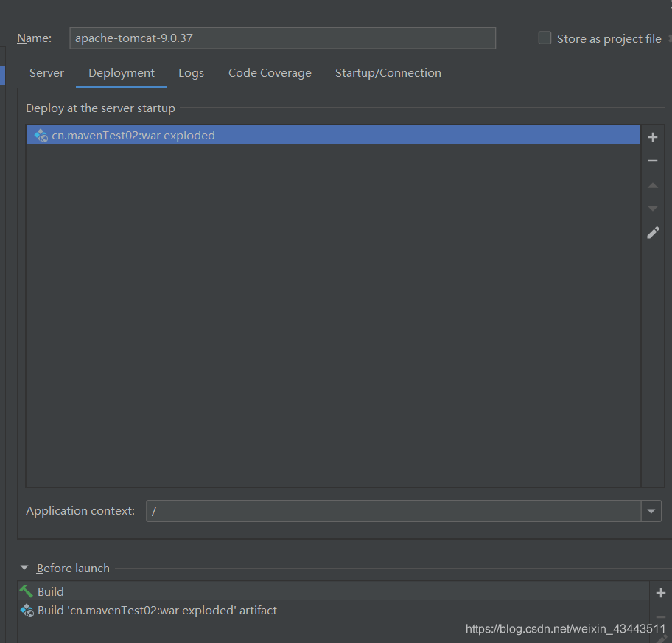The width and height of the screenshot is (672, 643).
Task: Switch to the Server tab
Action: click(46, 73)
